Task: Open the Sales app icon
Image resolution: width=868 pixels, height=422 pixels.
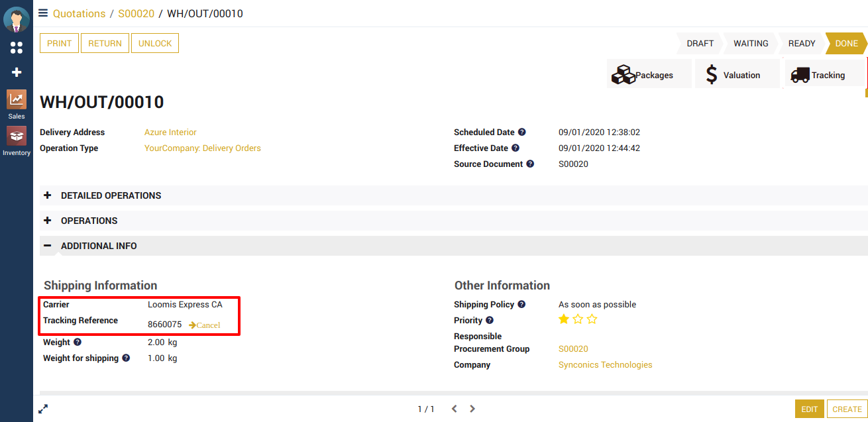Action: tap(17, 100)
